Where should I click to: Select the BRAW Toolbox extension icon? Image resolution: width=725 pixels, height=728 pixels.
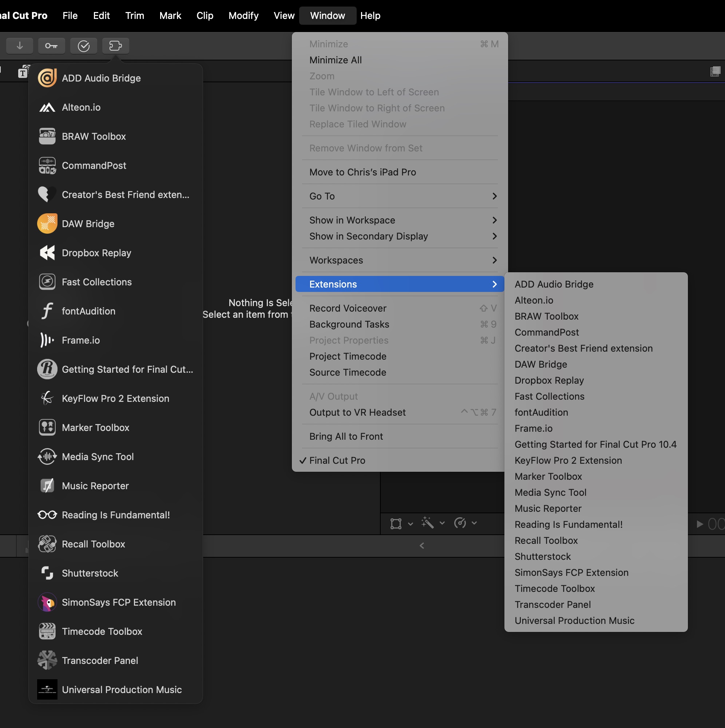(47, 136)
